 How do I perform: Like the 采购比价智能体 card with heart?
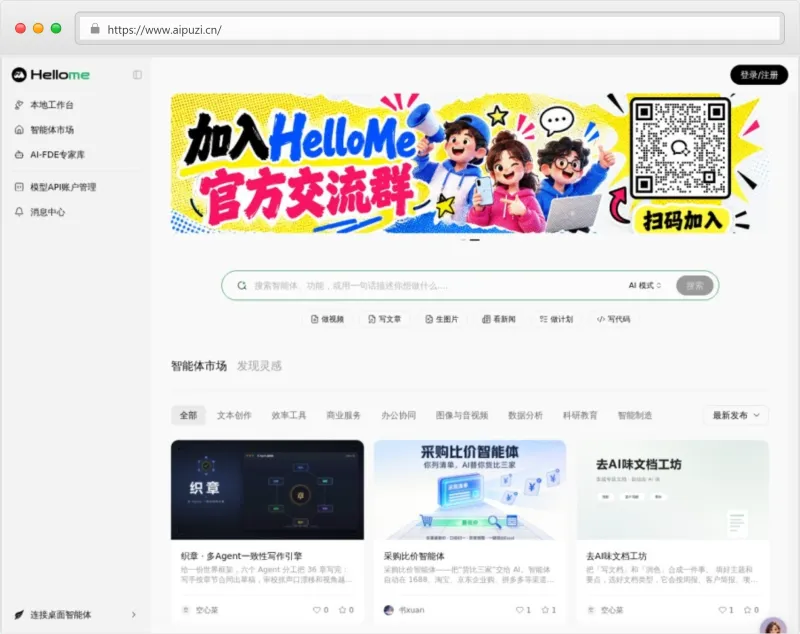pos(520,610)
